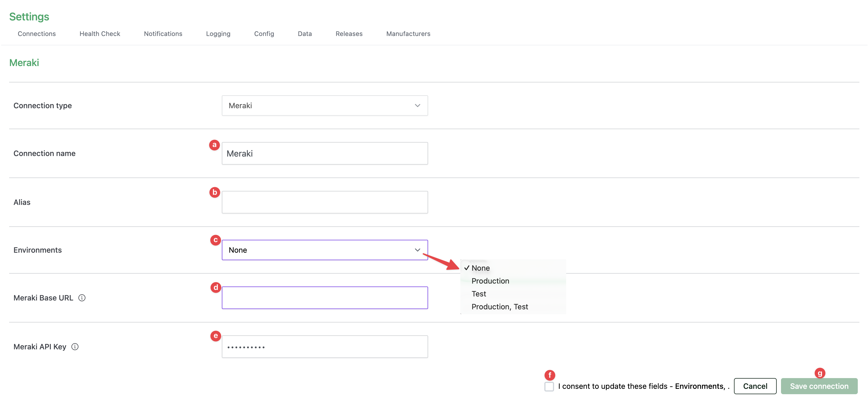868x406 pixels.
Task: Click the Connection type label
Action: point(42,106)
